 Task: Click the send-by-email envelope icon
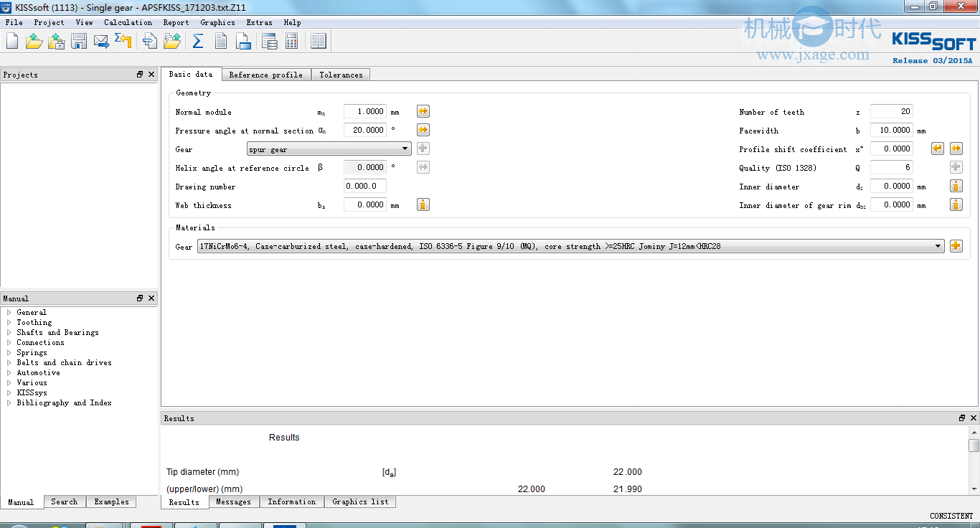[102, 41]
